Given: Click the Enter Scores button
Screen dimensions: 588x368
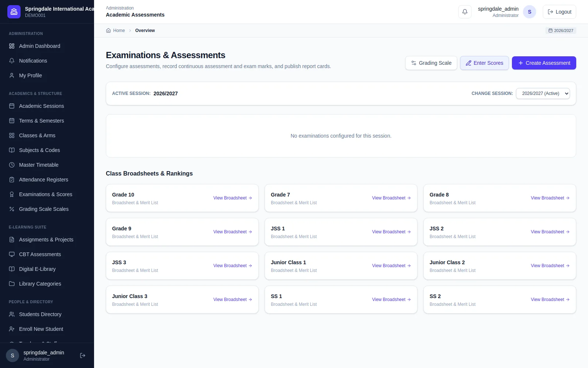Looking at the screenshot, I should [484, 63].
